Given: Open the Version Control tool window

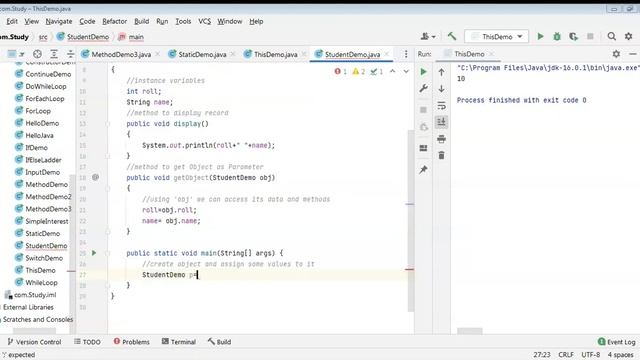Looking at the screenshot, I should tap(34, 342).
